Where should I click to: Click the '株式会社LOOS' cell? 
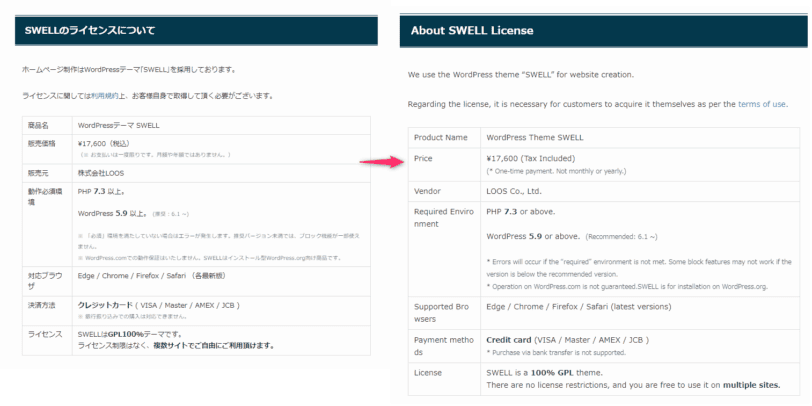click(x=101, y=173)
